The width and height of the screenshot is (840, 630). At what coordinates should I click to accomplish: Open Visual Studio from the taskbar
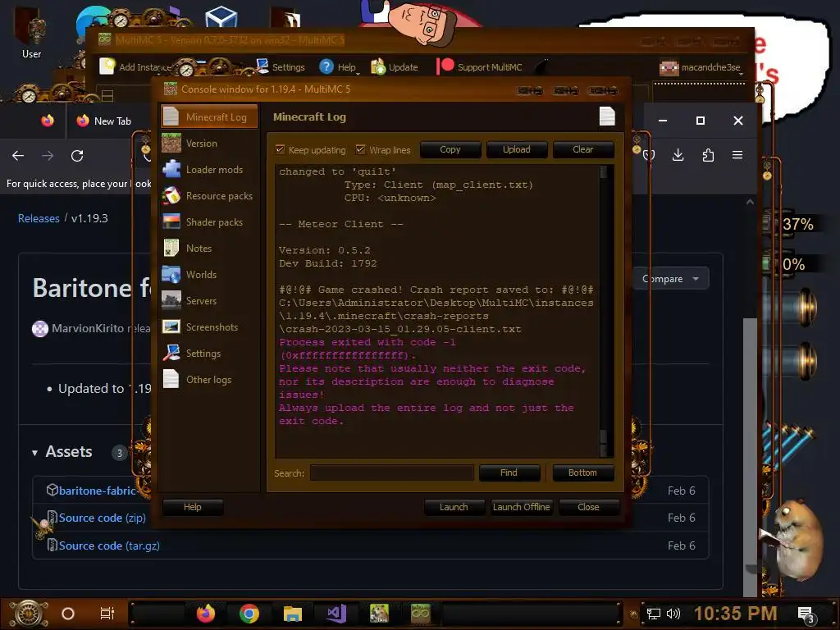[336, 614]
